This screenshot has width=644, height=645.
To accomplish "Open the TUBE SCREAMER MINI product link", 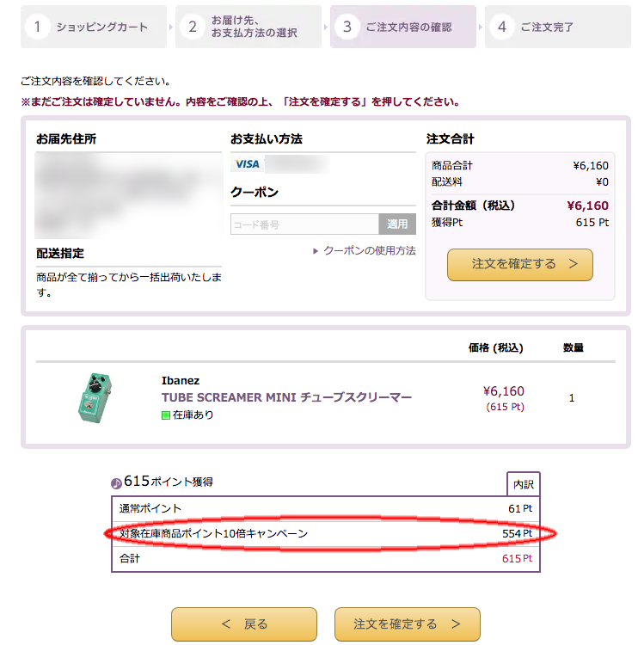I will pyautogui.click(x=286, y=397).
